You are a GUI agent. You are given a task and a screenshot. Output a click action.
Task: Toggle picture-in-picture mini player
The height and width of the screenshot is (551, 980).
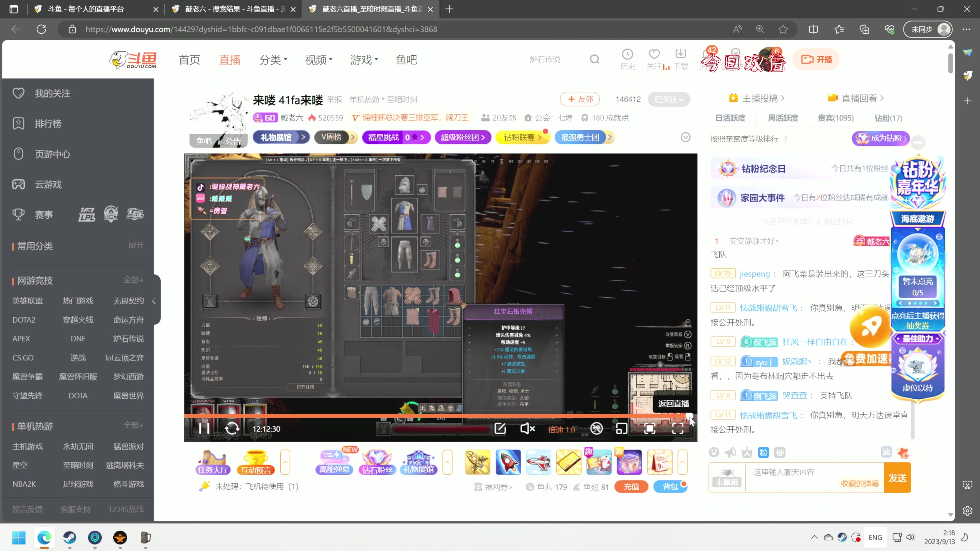[622, 429]
